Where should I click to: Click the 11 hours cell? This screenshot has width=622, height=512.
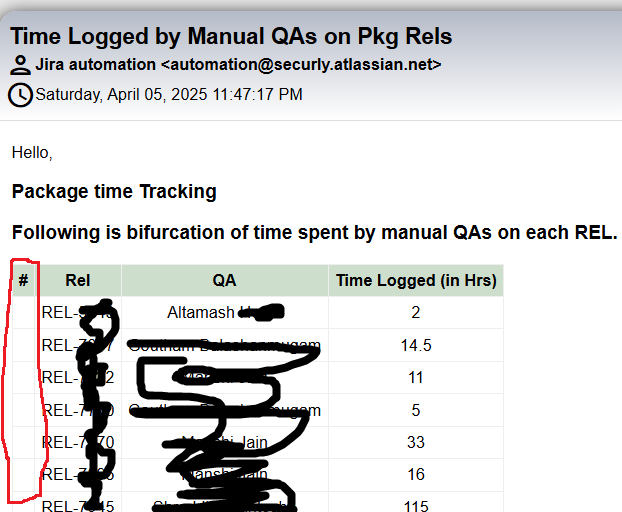pyautogui.click(x=416, y=378)
